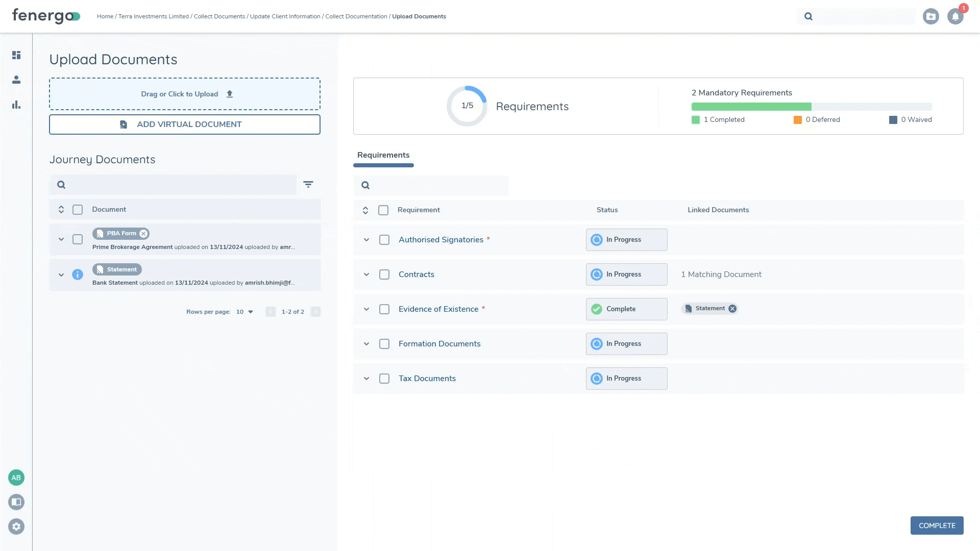This screenshot has height=551, width=980.
Task: Open the Rows per page dropdown
Action: 244,311
